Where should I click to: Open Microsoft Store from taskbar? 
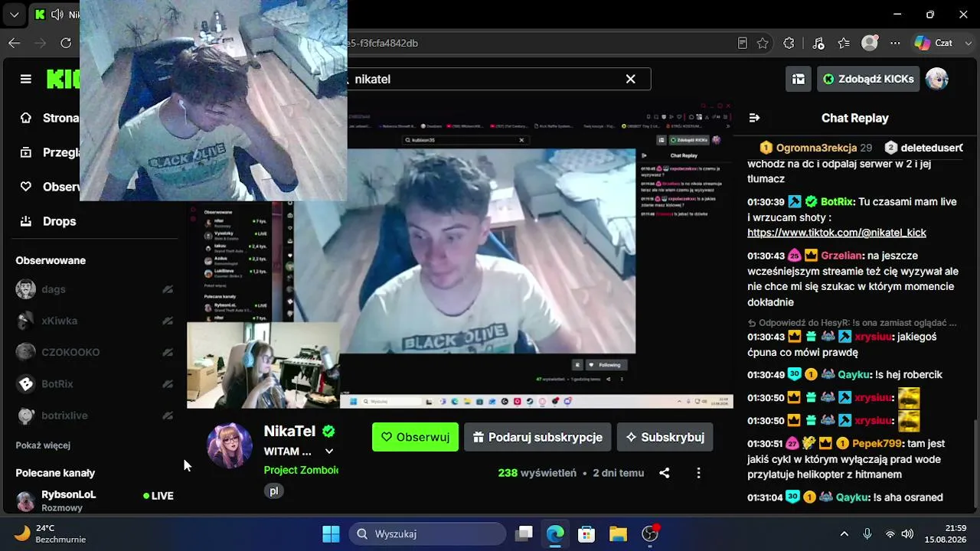pyautogui.click(x=586, y=533)
